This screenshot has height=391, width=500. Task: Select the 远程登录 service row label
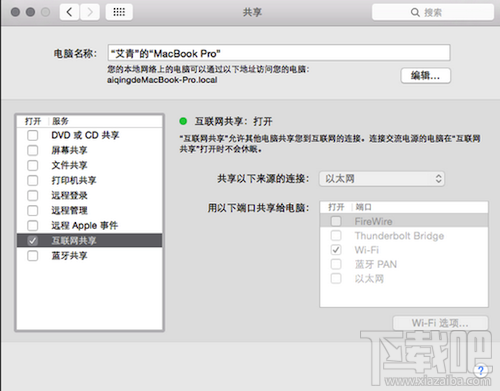pyautogui.click(x=69, y=195)
